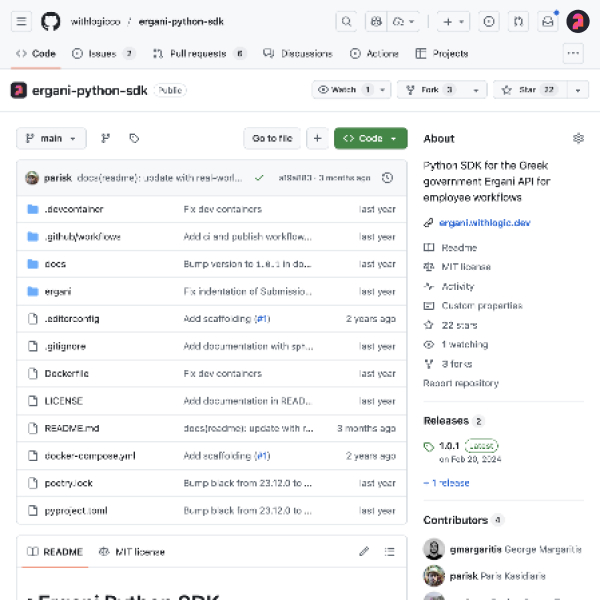Screen dimensions: 600x600
Task: Open the hamburger navigation menu
Action: [x=21, y=21]
